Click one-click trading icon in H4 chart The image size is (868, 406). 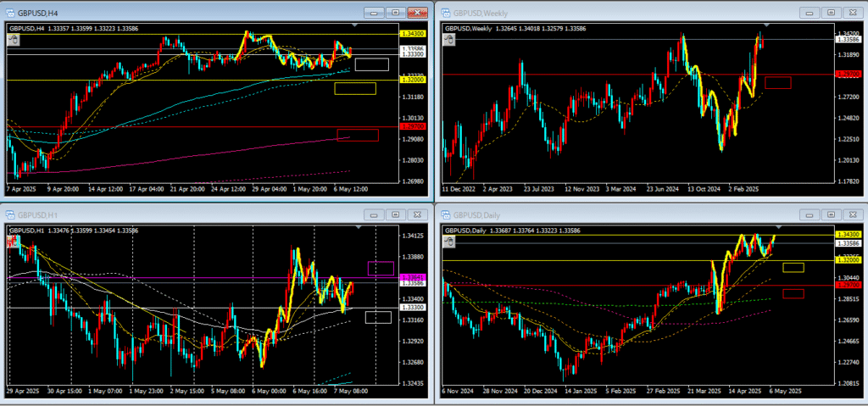point(13,39)
